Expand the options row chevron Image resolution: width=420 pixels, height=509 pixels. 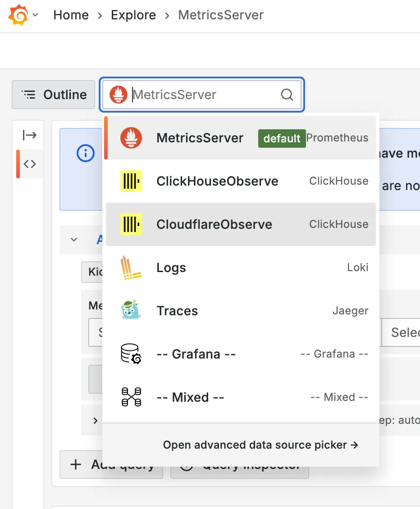95,421
